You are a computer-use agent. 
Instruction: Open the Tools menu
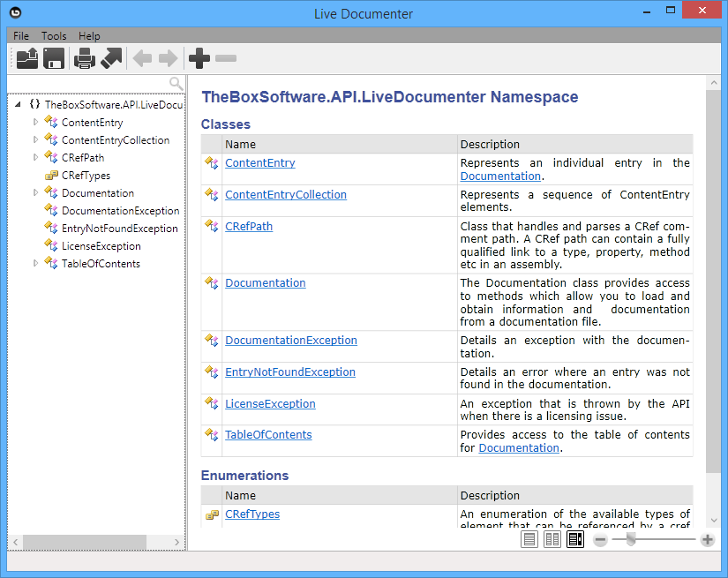54,36
